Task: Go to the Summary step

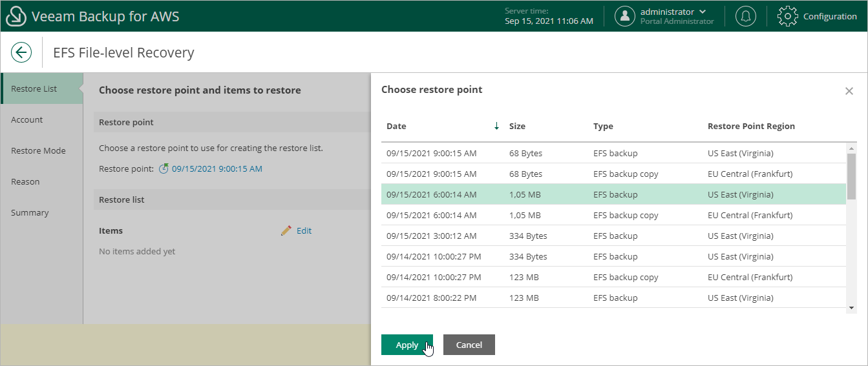Action: coord(30,212)
